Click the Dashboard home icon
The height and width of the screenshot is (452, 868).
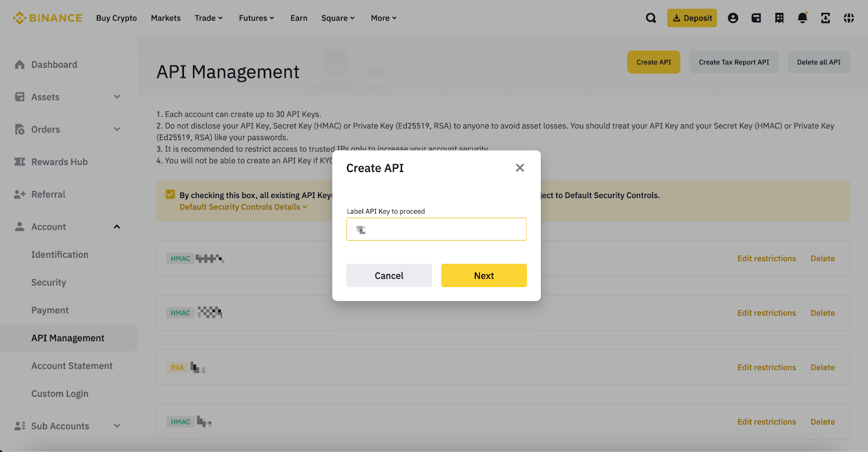pyautogui.click(x=20, y=65)
